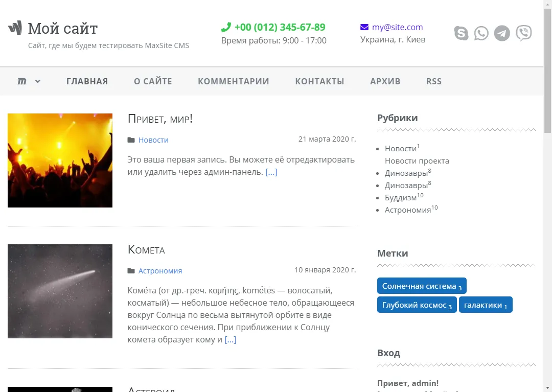
Task: Click the vertical page scrollbar
Action: click(x=547, y=204)
